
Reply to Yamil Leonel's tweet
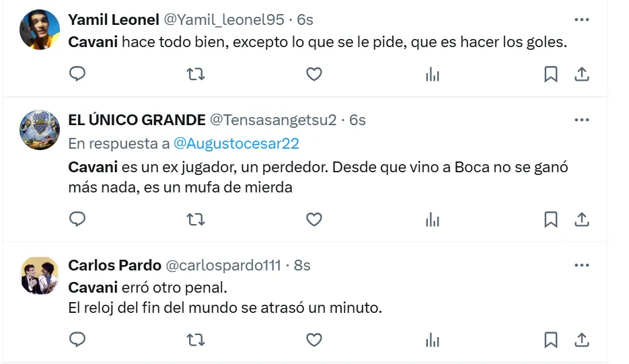78,74
